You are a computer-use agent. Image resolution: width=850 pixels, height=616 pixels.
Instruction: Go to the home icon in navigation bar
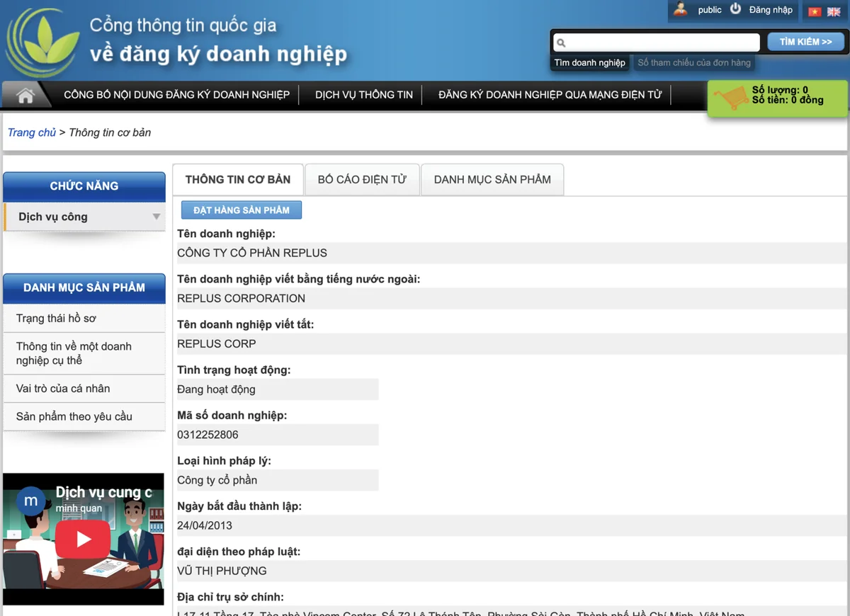(x=25, y=96)
